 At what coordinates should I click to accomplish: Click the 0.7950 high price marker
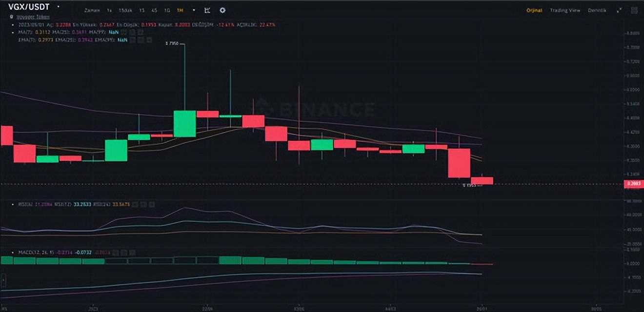point(172,44)
